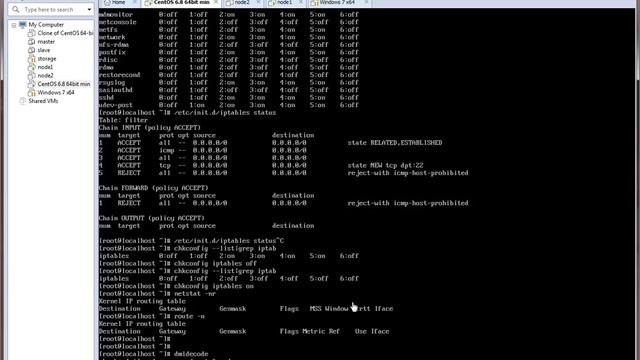Image resolution: width=640 pixels, height=360 pixels.
Task: Select Shared VMs in the library
Action: tap(43, 101)
